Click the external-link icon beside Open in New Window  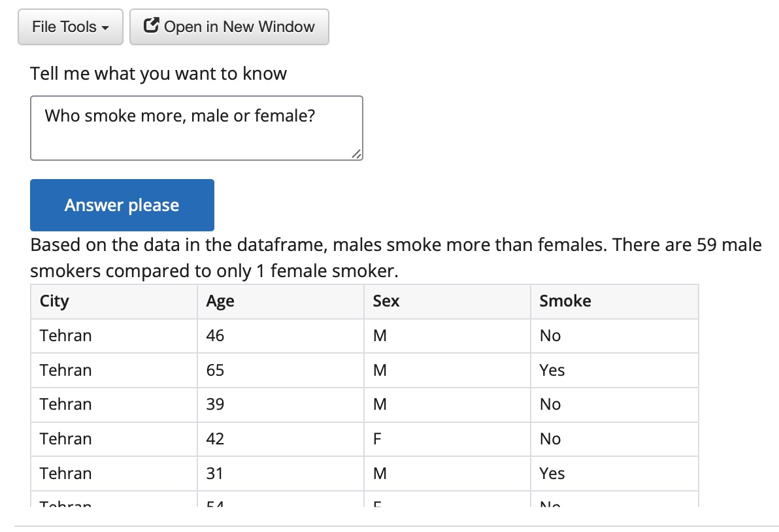(x=151, y=27)
